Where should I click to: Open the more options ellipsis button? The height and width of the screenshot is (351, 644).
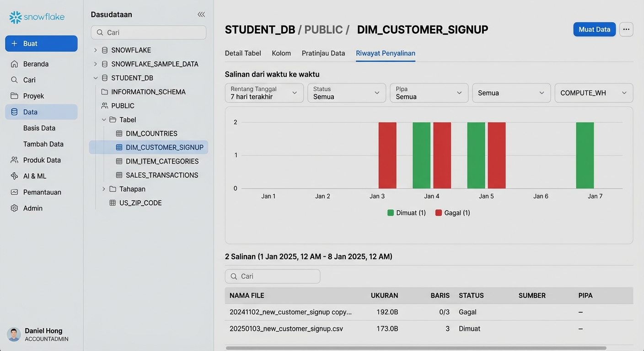(626, 29)
